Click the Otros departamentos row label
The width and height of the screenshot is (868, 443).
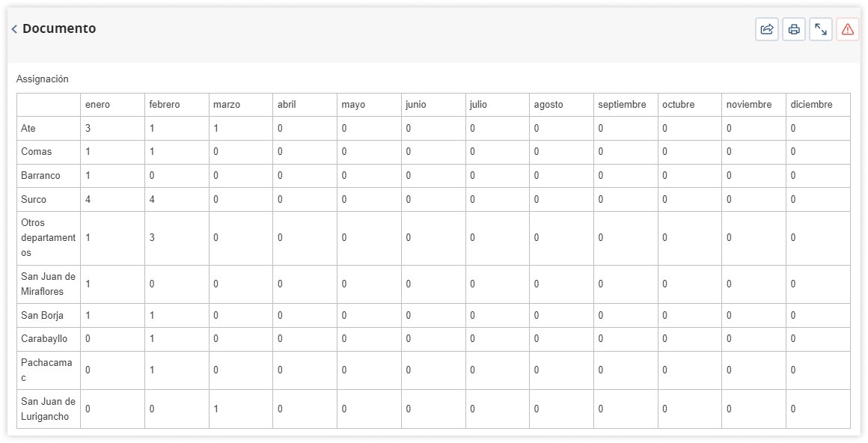tap(48, 237)
